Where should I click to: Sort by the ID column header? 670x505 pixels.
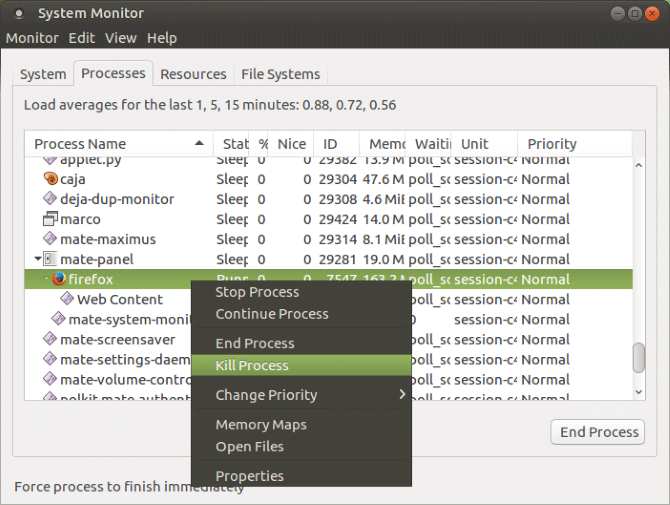point(336,144)
